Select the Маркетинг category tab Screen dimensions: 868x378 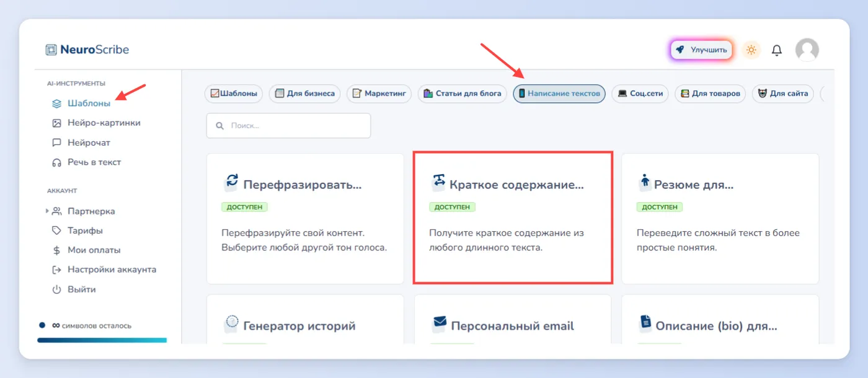tap(379, 94)
